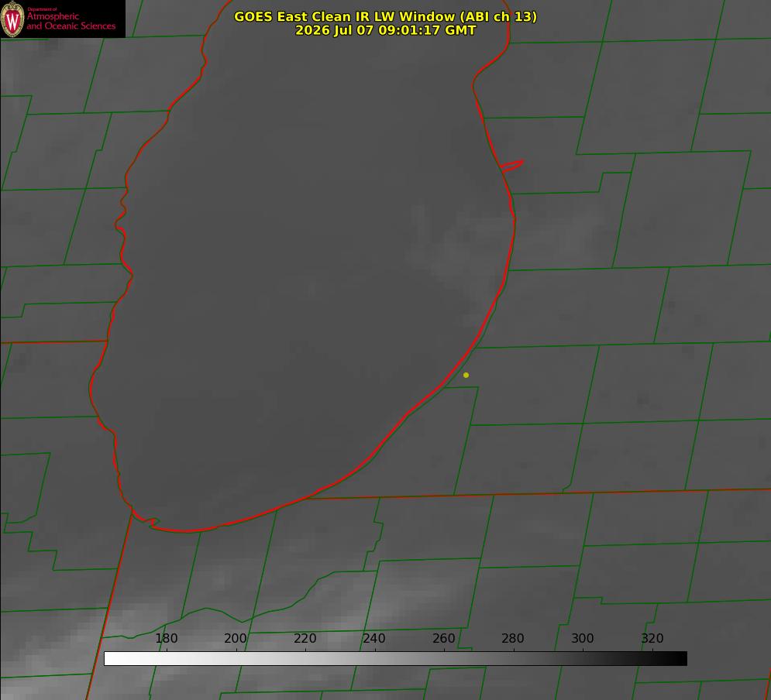Click the colorbar label '240'
The width and height of the screenshot is (771, 700).
[x=374, y=638]
